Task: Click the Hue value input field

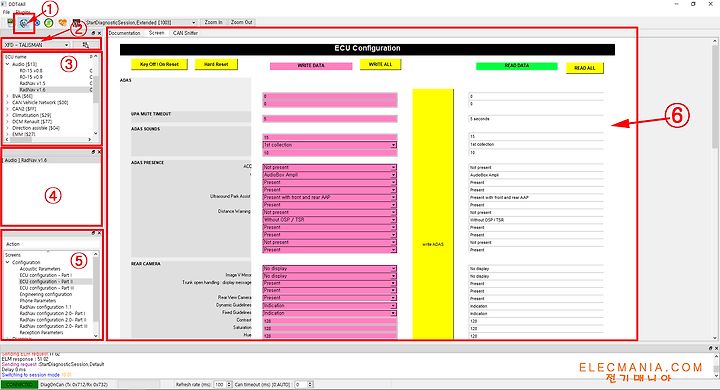Action: tap(330, 336)
